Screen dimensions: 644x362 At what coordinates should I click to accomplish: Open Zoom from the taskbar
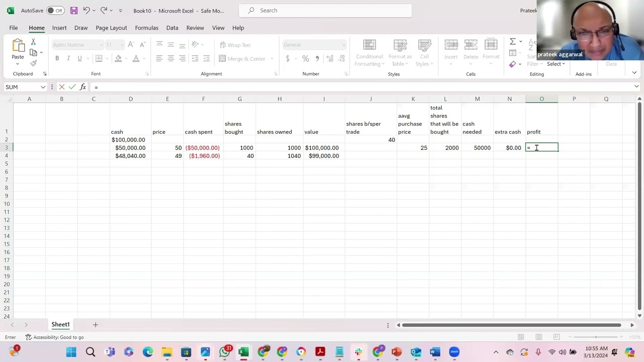click(x=454, y=352)
